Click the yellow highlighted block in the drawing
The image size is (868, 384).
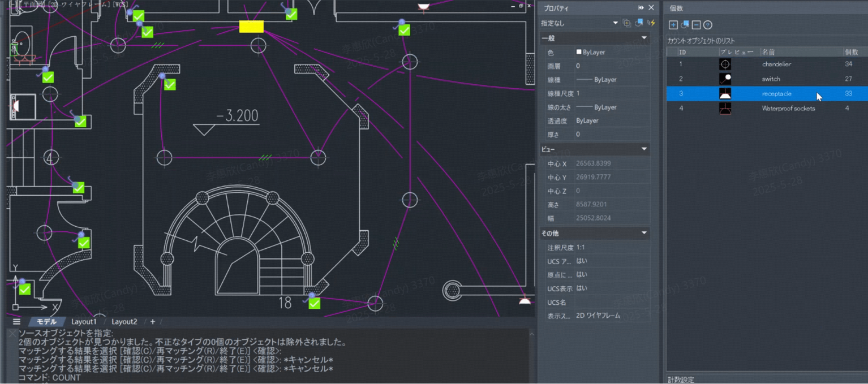251,27
